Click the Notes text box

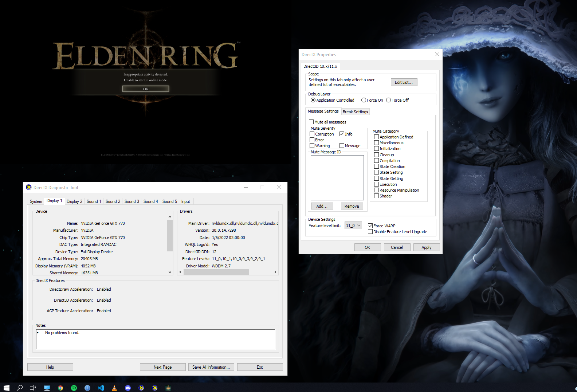coord(156,339)
